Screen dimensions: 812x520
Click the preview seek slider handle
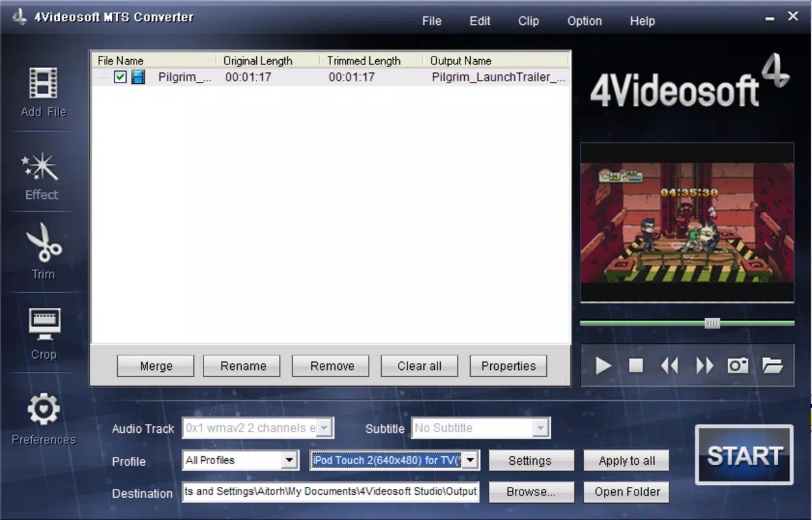[713, 323]
